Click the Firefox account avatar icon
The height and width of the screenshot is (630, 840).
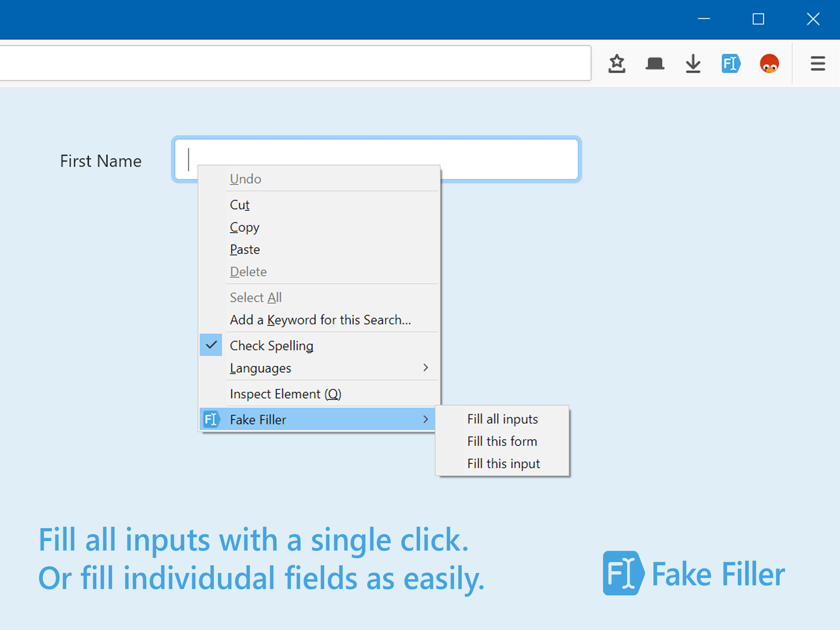pyautogui.click(x=769, y=63)
